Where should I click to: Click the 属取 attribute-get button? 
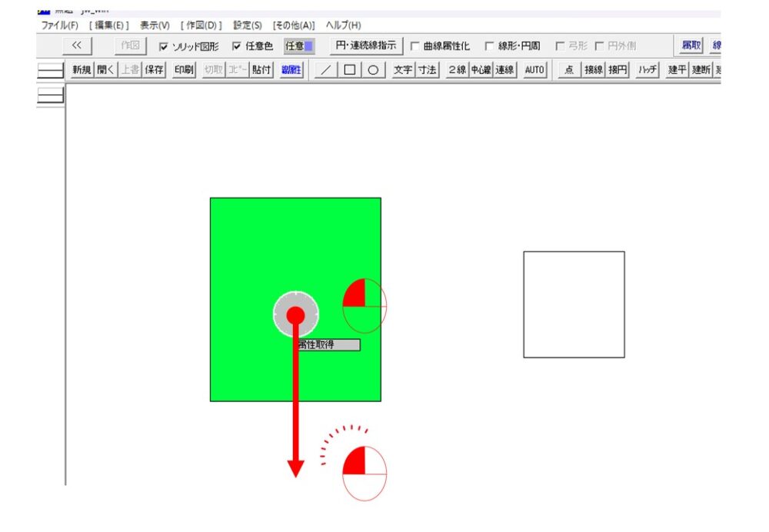click(x=691, y=45)
